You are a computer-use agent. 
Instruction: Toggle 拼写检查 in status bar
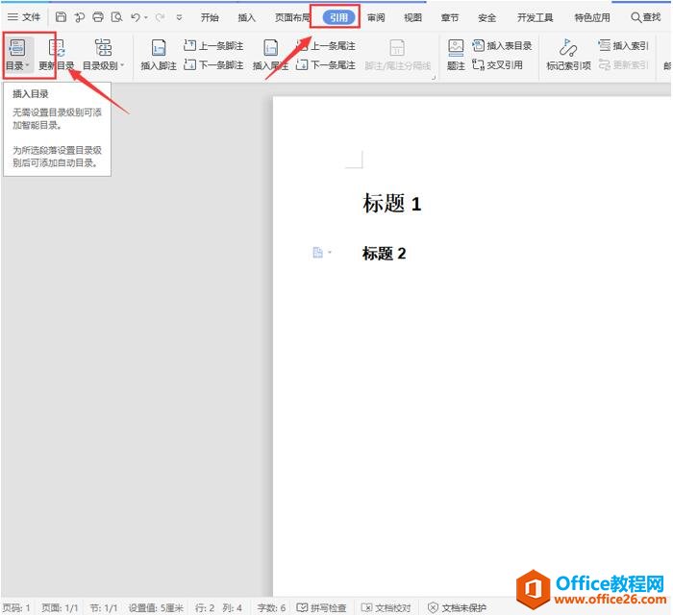coord(321,608)
